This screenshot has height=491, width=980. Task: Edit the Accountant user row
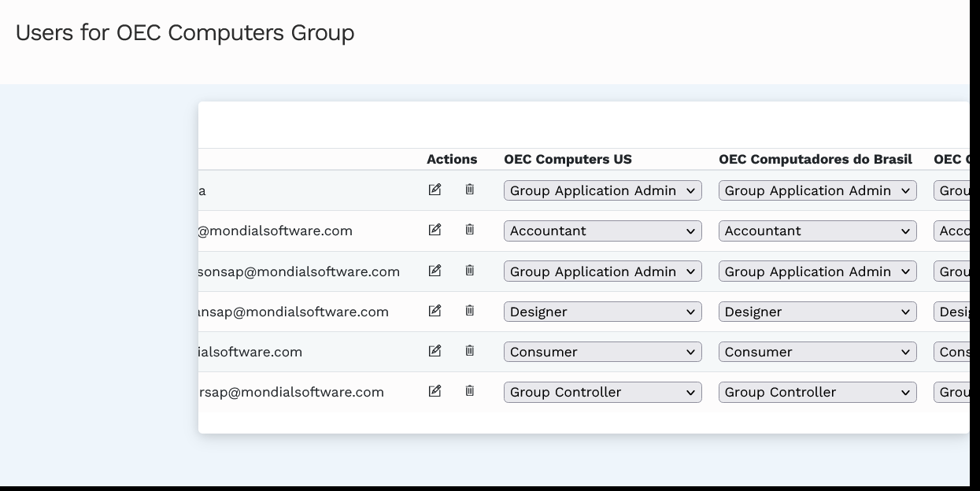point(435,230)
